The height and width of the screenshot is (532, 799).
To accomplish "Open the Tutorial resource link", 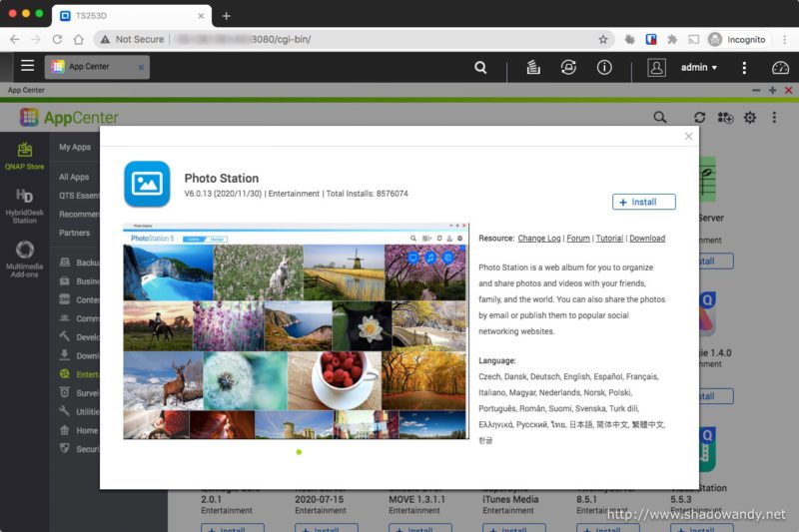I will [x=609, y=239].
